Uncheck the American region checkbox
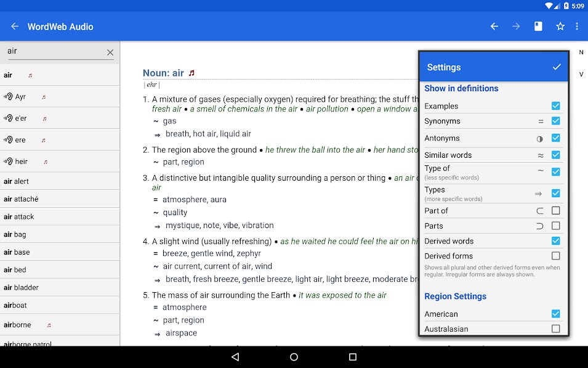Image resolution: width=588 pixels, height=368 pixels. (556, 314)
